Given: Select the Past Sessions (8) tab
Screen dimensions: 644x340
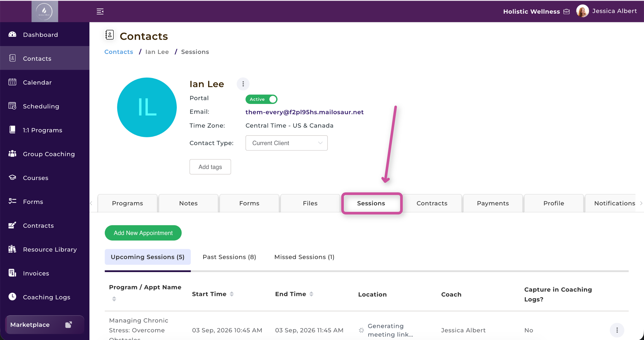Looking at the screenshot, I should click(x=229, y=257).
